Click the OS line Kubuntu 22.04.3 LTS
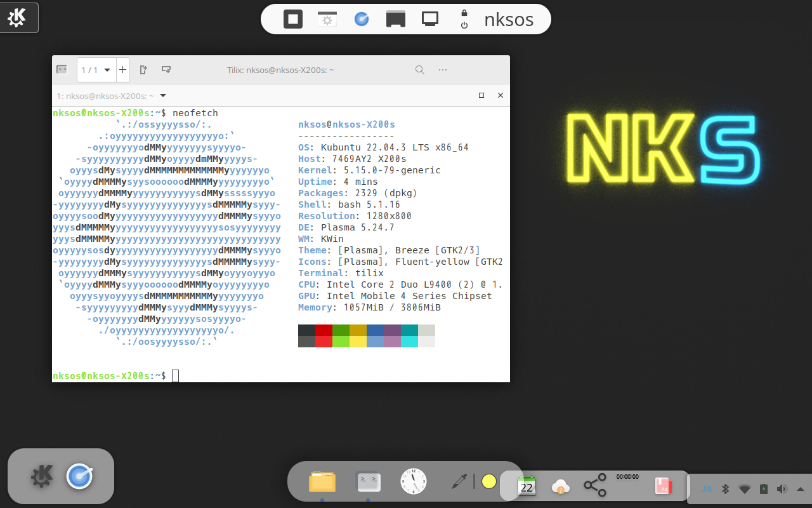Image resolution: width=812 pixels, height=508 pixels. (383, 147)
